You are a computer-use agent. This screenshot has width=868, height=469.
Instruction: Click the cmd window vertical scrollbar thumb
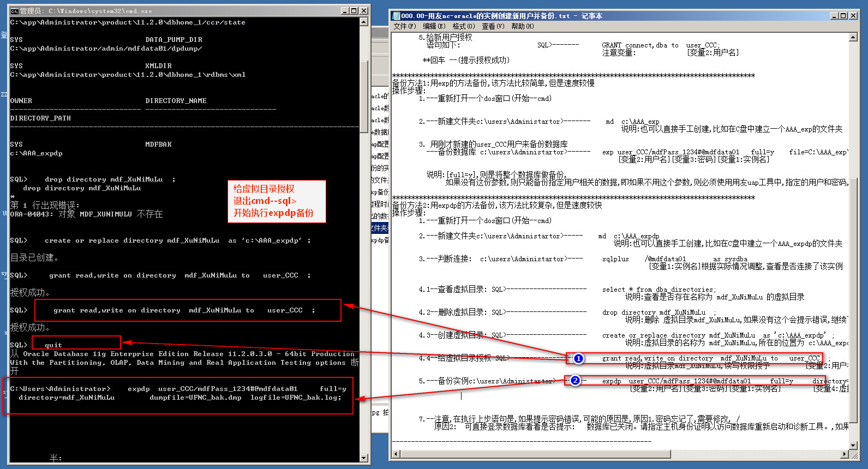click(x=364, y=95)
